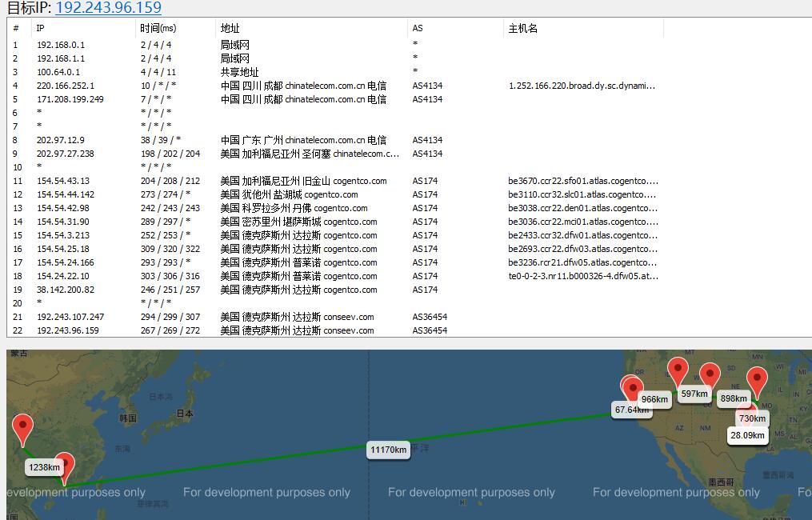The image size is (812, 520).
Task: Click the 主机名 column header
Action: click(583, 29)
